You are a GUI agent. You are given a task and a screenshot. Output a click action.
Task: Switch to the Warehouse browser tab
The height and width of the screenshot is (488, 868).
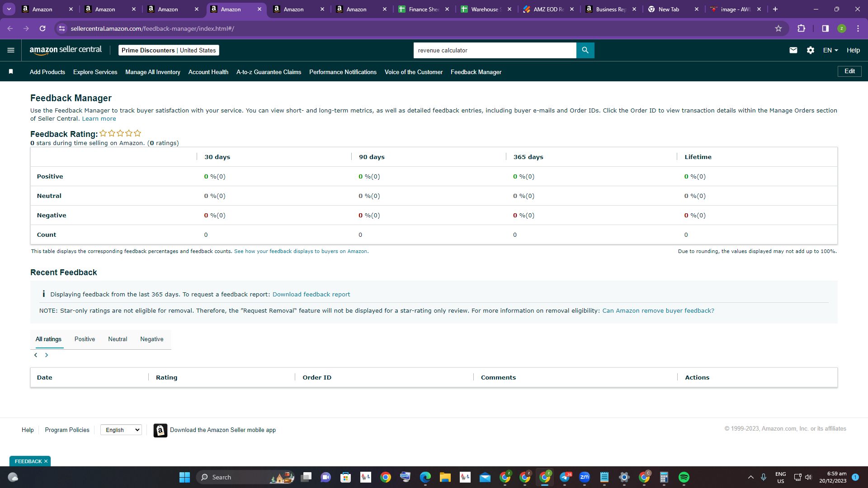coord(486,9)
